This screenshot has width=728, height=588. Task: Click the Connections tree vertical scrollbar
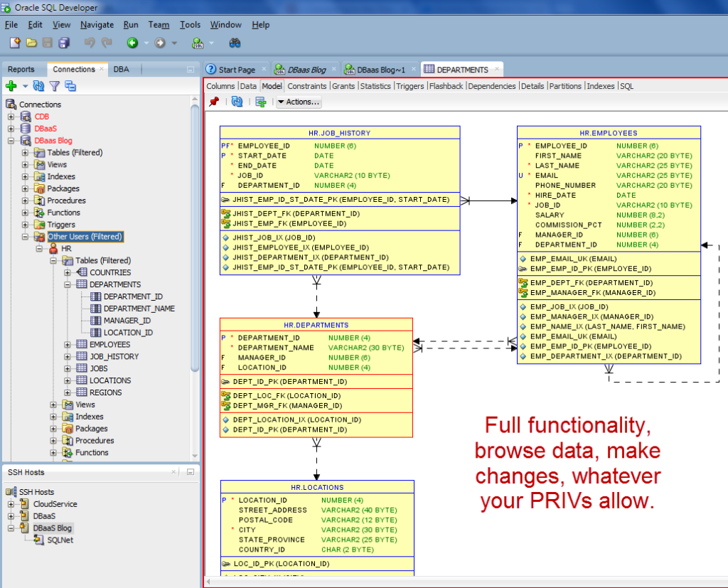[x=196, y=235]
